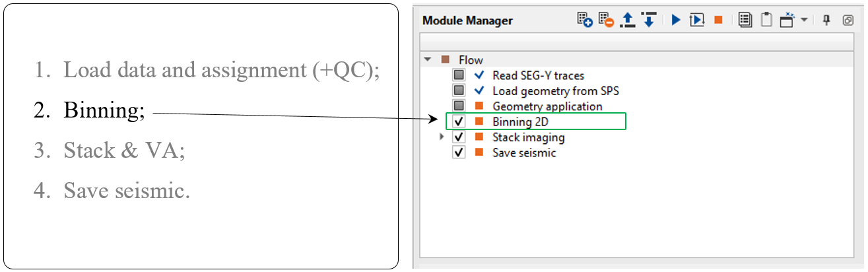The width and height of the screenshot is (868, 272).
Task: Click the window layout icon with sparkles
Action: click(787, 20)
